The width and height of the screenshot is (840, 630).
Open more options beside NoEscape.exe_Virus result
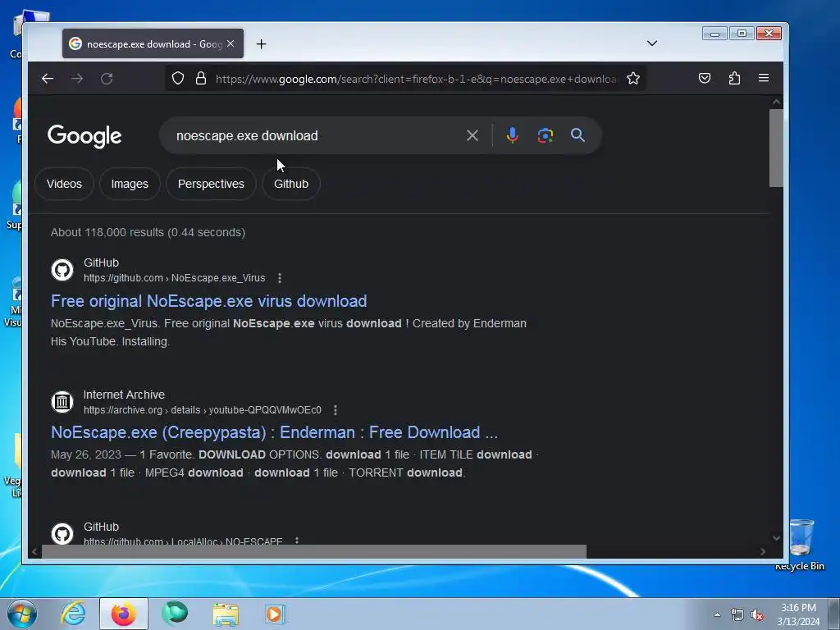point(280,278)
